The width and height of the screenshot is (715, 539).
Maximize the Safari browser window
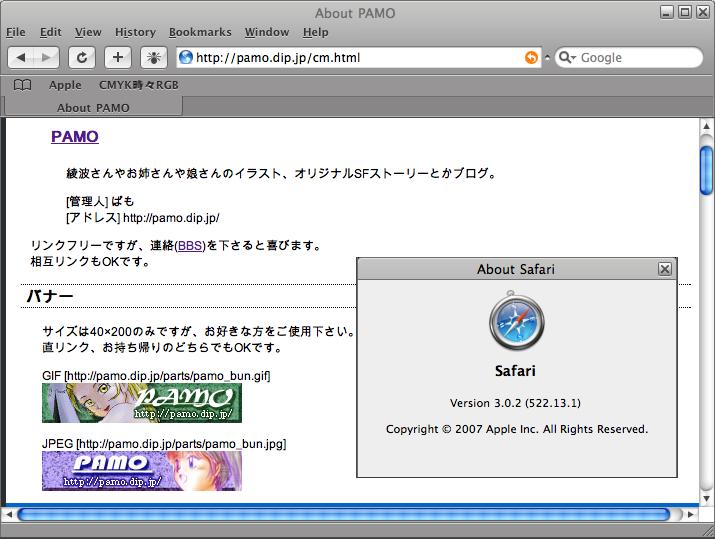[685, 12]
